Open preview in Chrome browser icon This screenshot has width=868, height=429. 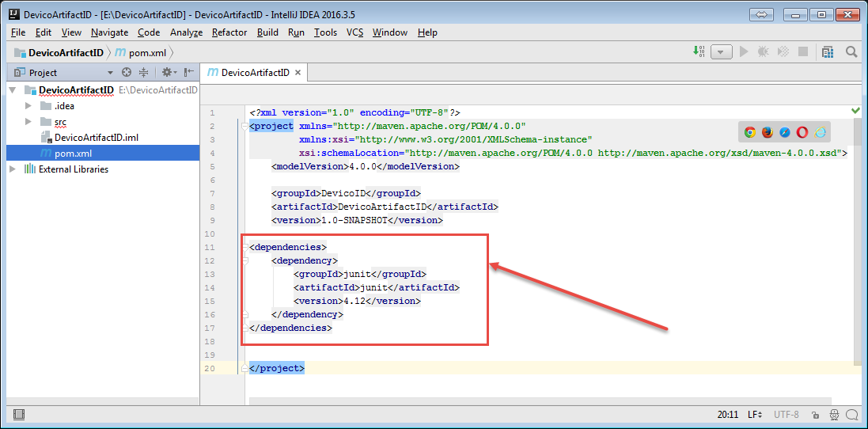(750, 131)
